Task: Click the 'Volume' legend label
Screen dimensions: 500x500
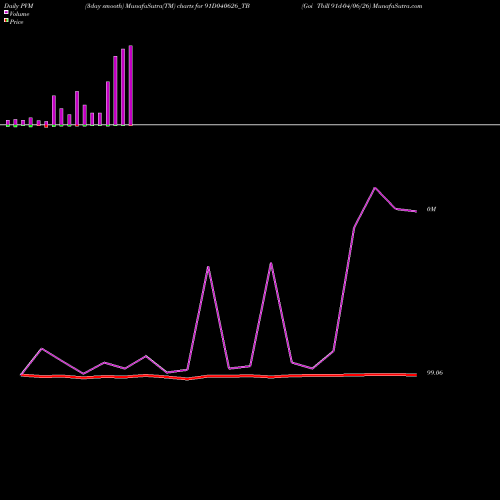Action: 19,14
